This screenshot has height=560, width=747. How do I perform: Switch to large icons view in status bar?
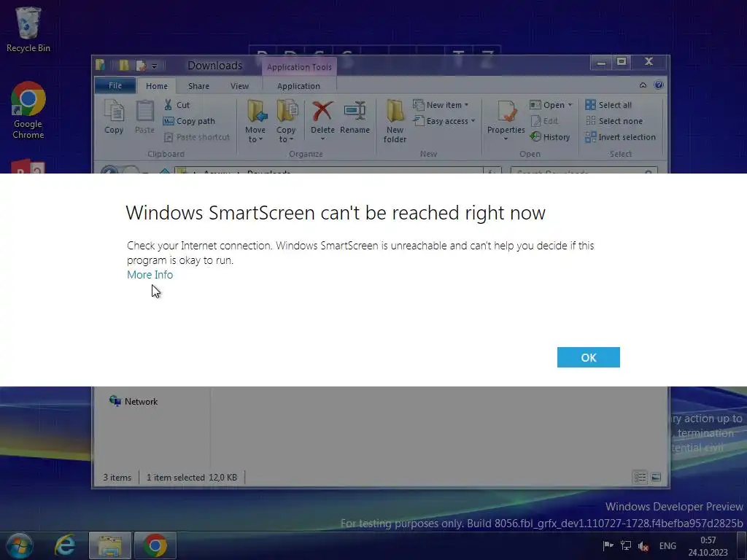tap(656, 477)
